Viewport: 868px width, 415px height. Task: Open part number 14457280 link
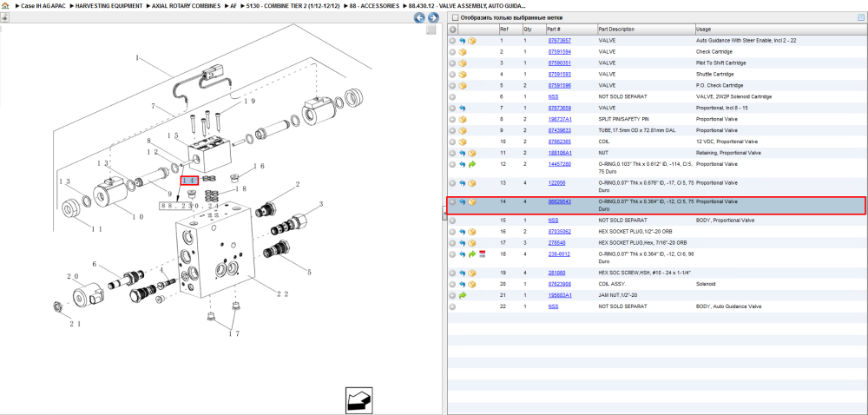coord(559,164)
